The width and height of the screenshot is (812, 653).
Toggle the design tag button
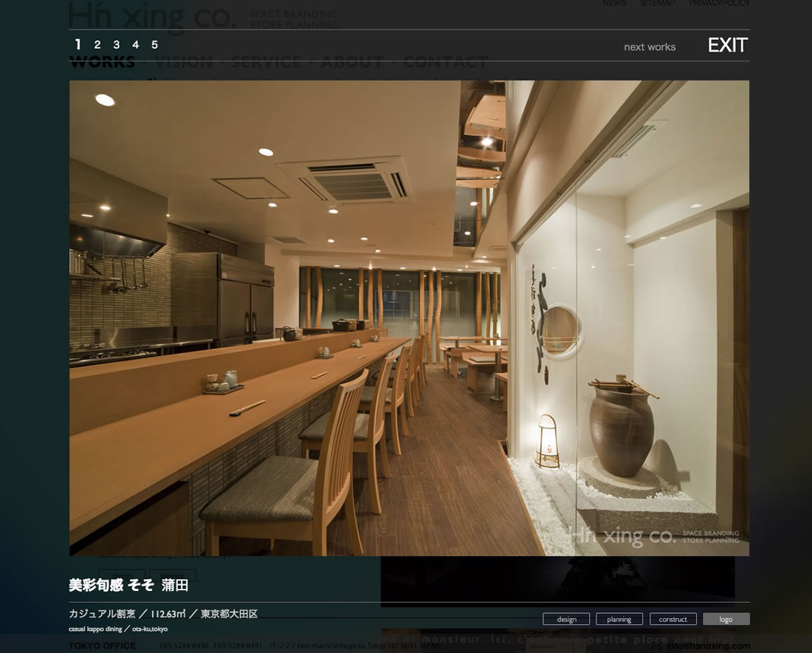[x=566, y=619]
